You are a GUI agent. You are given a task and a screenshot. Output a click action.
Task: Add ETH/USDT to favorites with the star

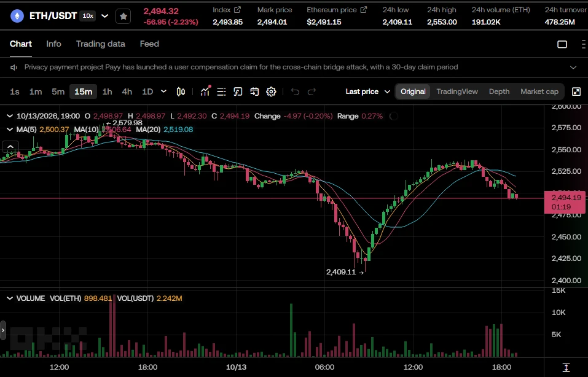123,16
